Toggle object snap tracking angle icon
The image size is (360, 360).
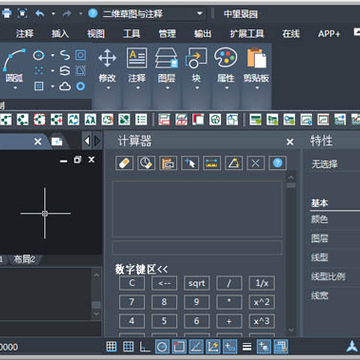196,347
